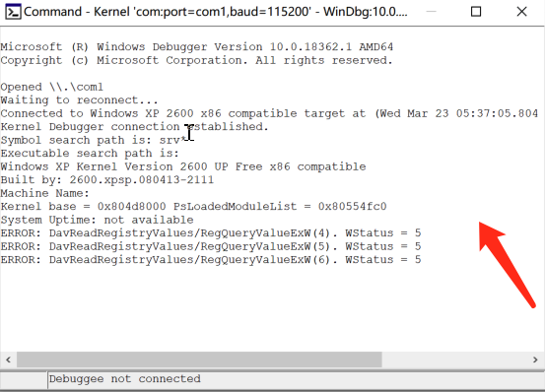
Task: Click the right scroll arrow
Action: (x=535, y=359)
